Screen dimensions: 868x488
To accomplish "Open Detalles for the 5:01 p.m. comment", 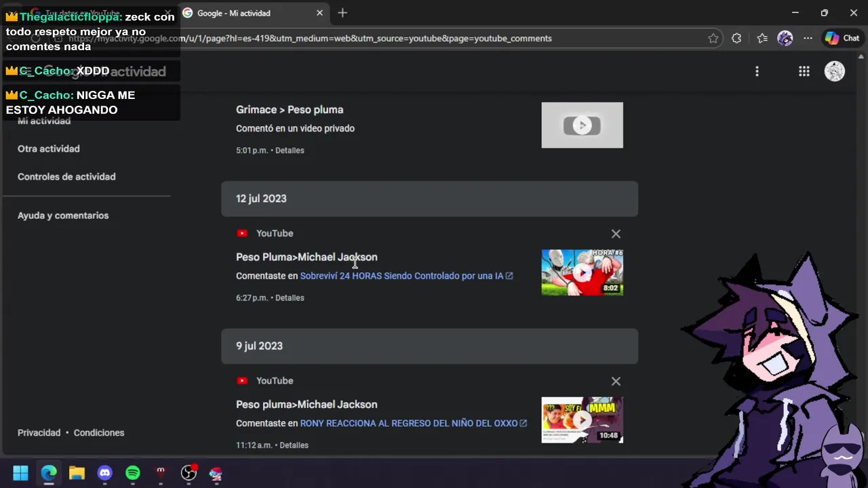I will (x=290, y=150).
